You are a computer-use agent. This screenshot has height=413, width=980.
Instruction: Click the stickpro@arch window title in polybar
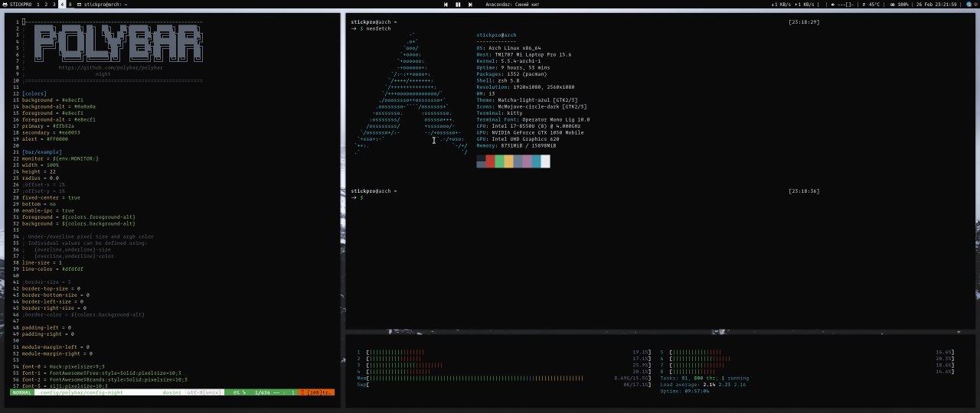(x=105, y=5)
